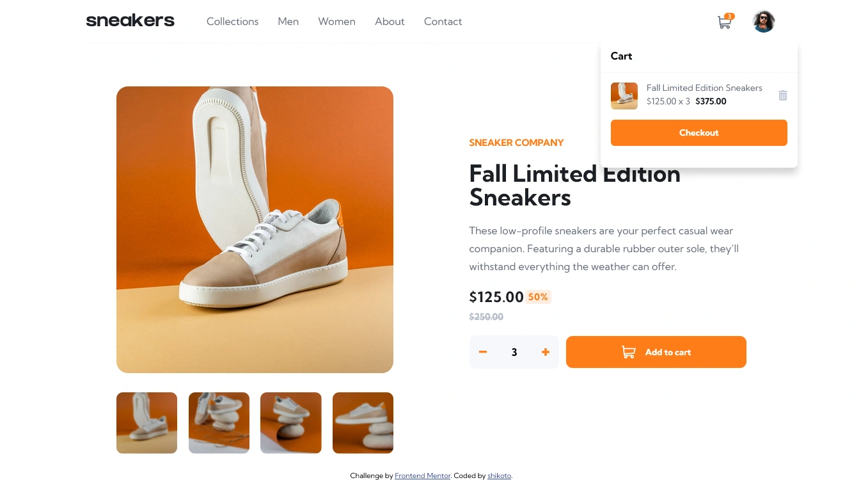Click the user profile avatar
Image resolution: width=868 pixels, height=480 pixels.
pyautogui.click(x=764, y=22)
